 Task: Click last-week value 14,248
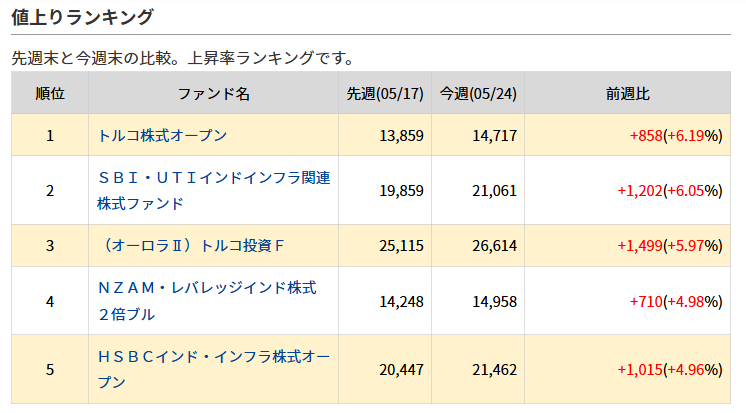[402, 301]
